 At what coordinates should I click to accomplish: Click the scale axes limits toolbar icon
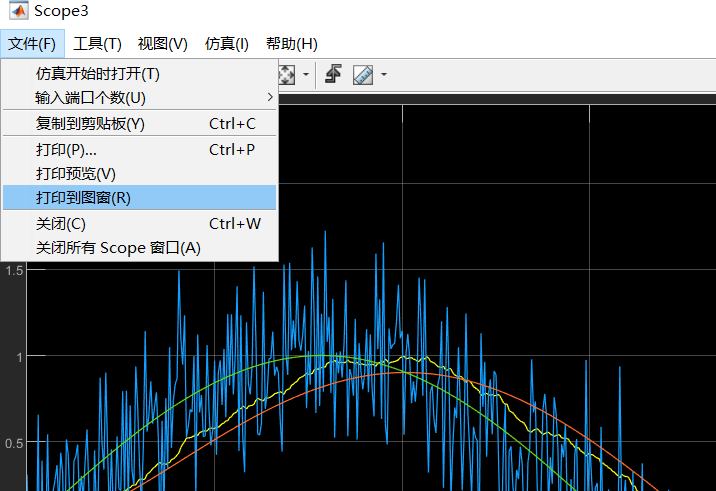[287, 74]
